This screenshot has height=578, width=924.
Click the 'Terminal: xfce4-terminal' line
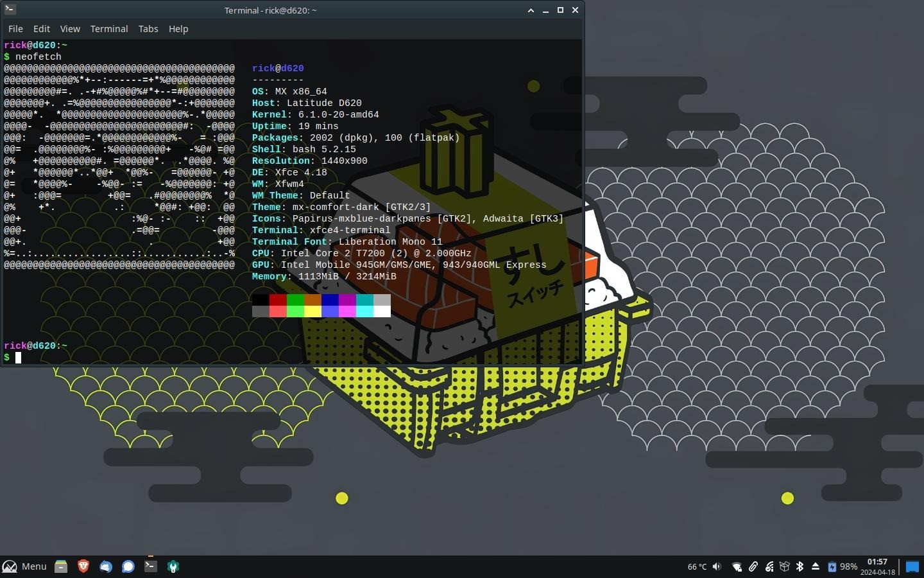click(x=321, y=230)
